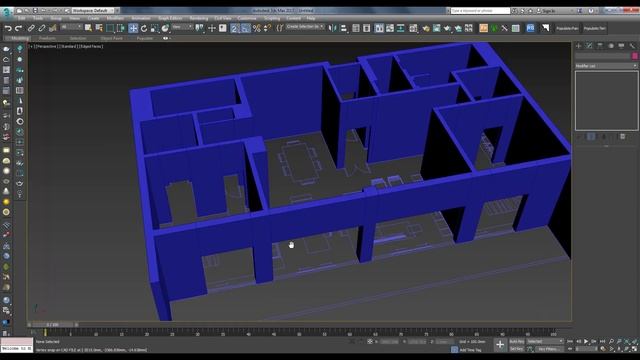
Task: Go to the animation start frame
Action: (x=570, y=341)
